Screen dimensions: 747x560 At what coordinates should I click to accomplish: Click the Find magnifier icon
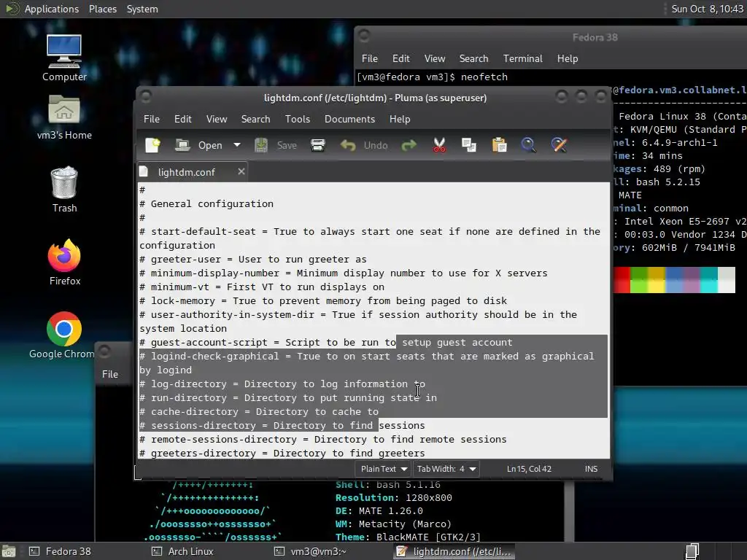[x=528, y=145]
